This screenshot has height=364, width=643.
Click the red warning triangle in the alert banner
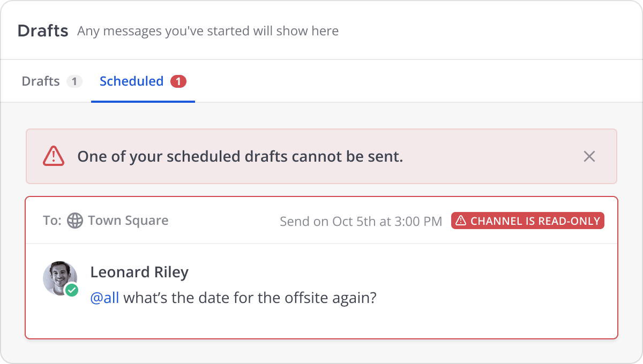point(54,156)
